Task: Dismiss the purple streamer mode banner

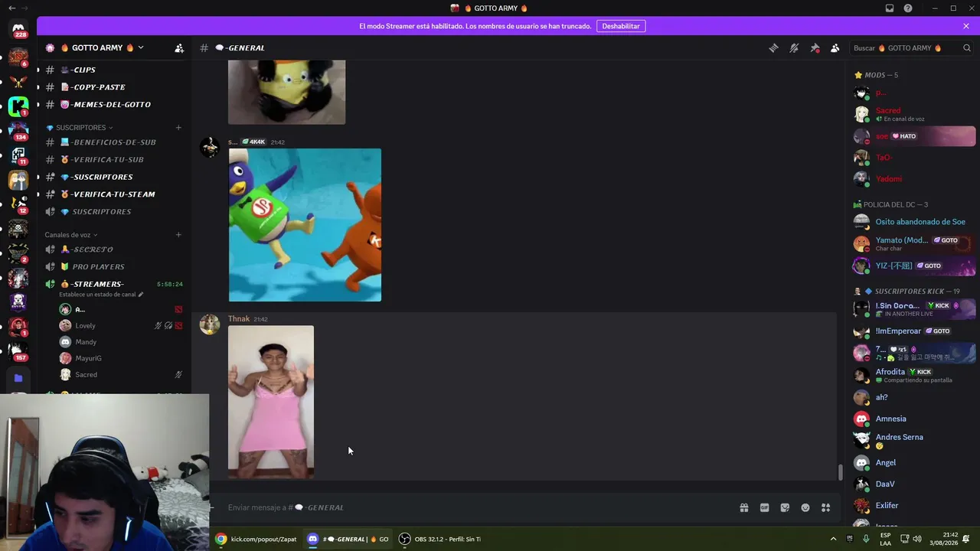Action: (x=966, y=26)
